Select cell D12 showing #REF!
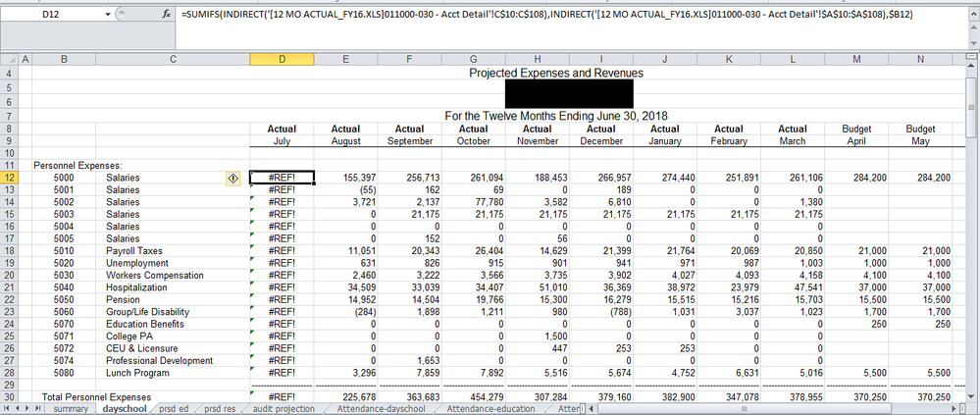The width and height of the screenshot is (980, 415). (282, 178)
